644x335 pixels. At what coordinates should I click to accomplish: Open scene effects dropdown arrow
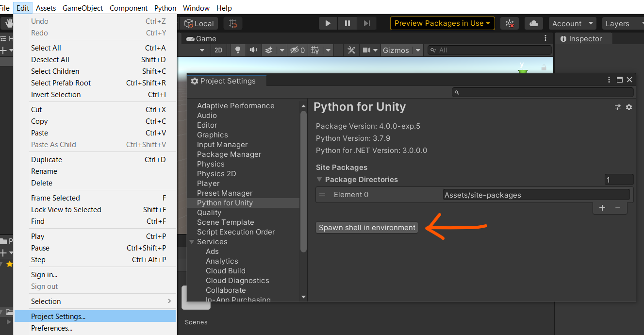pyautogui.click(x=281, y=50)
